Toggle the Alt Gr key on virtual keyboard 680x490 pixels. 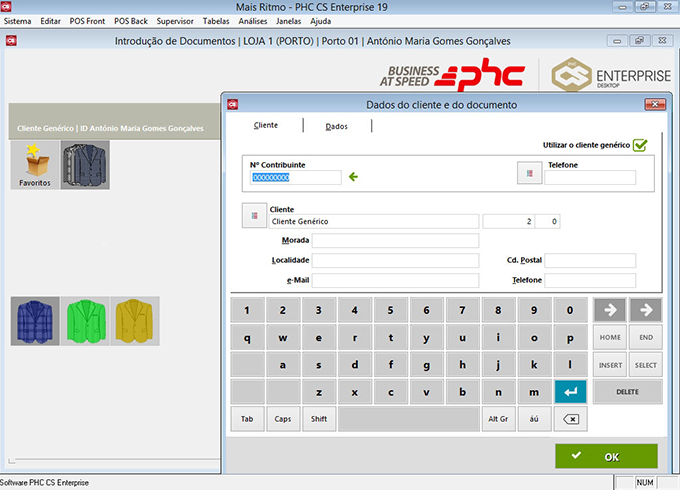tap(498, 419)
